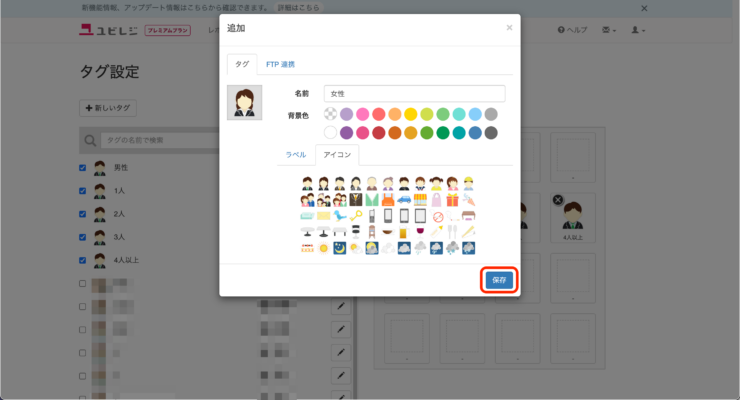This screenshot has height=400, width=740.
Task: Pick the red wine glass icon
Action: pyautogui.click(x=420, y=232)
